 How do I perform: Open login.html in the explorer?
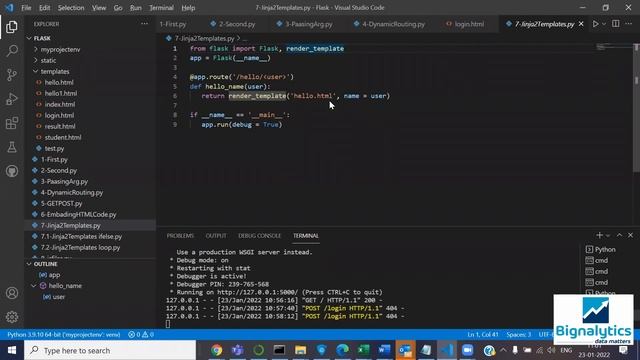click(59, 116)
